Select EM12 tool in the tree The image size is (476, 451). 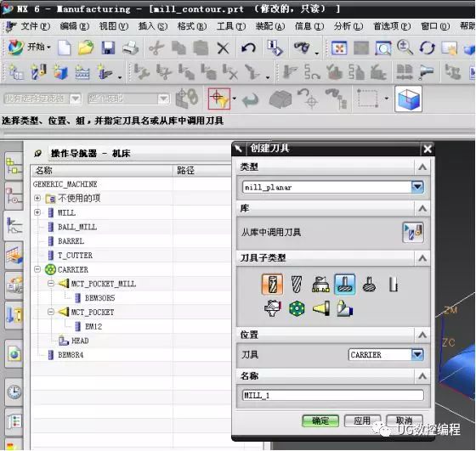pyautogui.click(x=93, y=326)
